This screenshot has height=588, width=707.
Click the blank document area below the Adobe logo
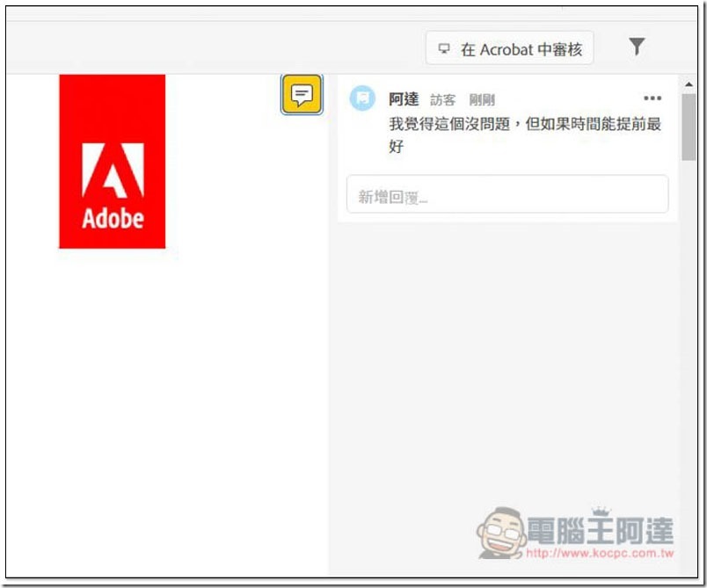pos(167,405)
